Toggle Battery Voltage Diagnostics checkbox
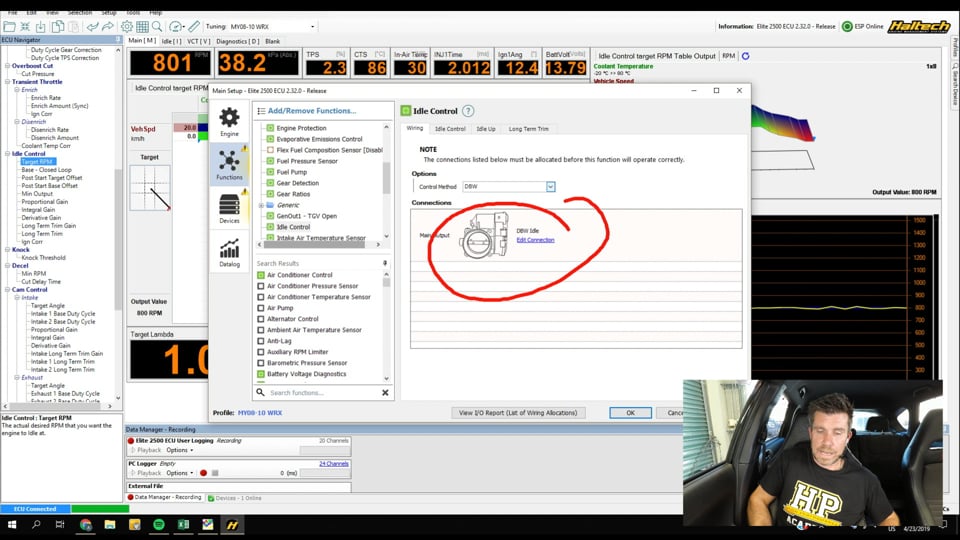Viewport: 960px width, 540px height. tap(261, 374)
